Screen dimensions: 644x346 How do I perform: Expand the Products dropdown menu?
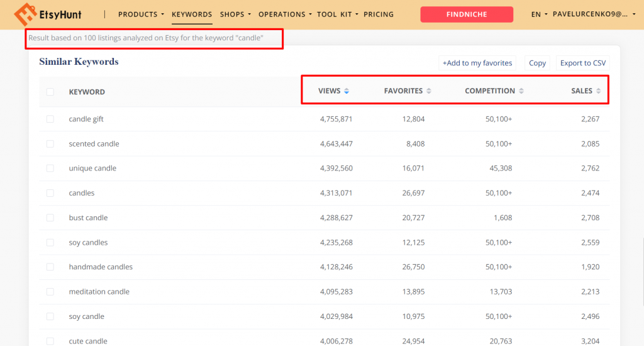141,14
